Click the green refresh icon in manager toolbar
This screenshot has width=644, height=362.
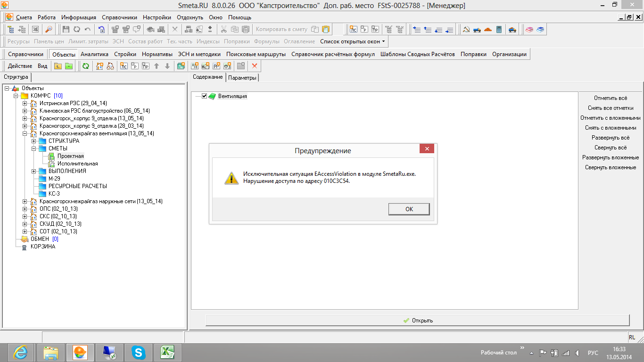click(86, 66)
